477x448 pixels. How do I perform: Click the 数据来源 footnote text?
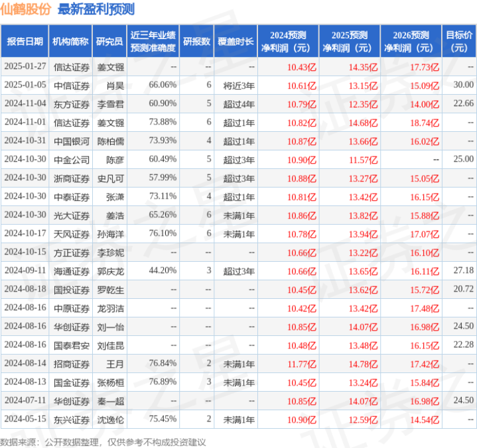[x=103, y=442]
